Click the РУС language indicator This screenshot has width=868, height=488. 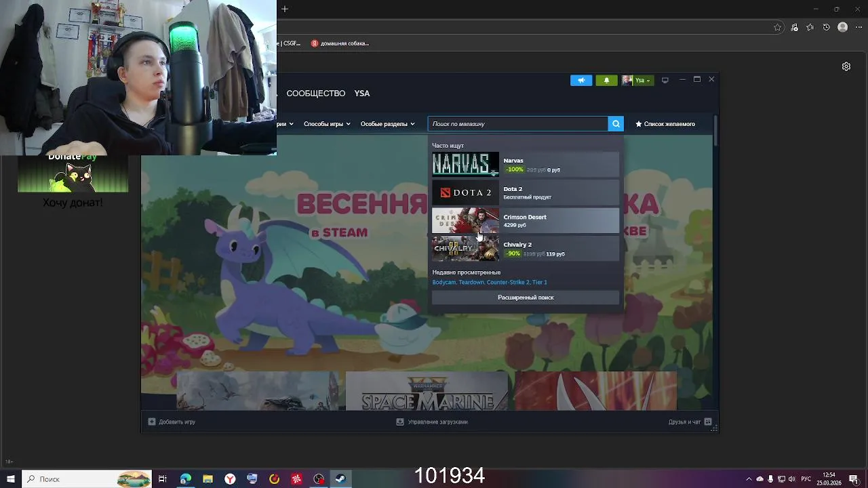pos(806,479)
